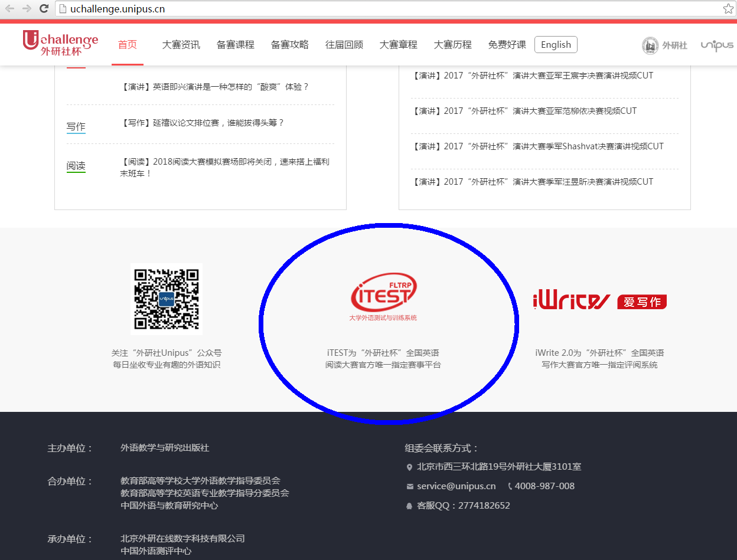
Task: Bookmark page with the star icon
Action: pyautogui.click(x=728, y=8)
